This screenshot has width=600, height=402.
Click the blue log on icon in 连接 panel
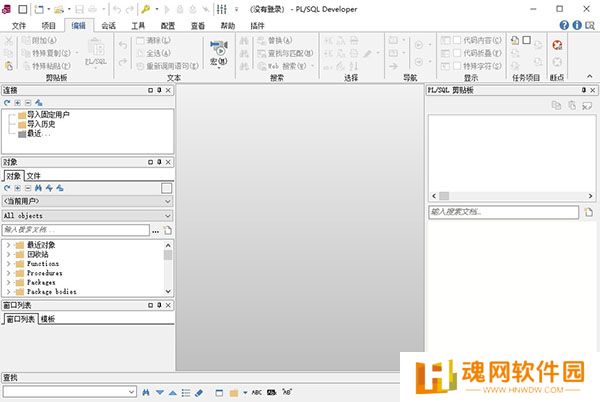pyautogui.click(x=39, y=103)
